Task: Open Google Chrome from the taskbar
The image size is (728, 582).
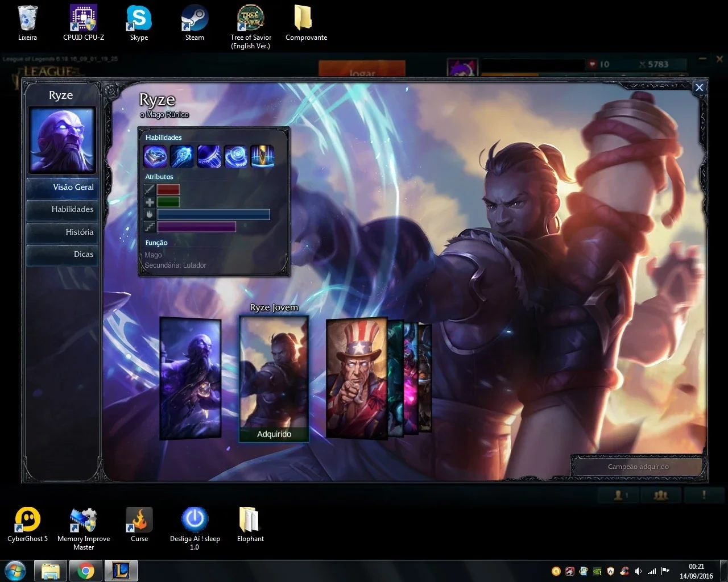Action: 86,570
